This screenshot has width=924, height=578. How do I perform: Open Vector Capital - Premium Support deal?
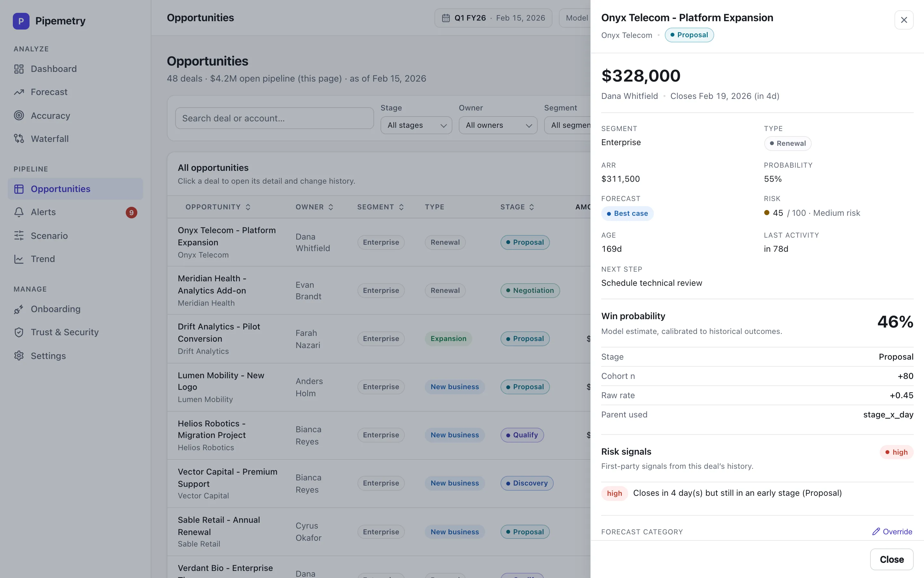[379, 483]
